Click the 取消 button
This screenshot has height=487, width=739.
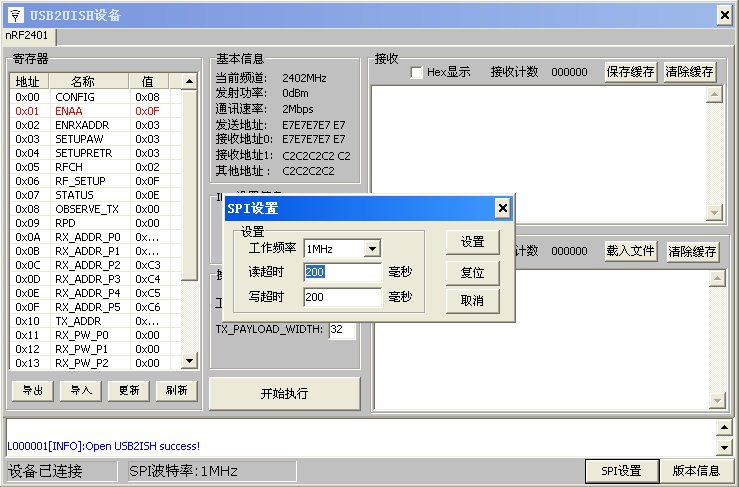pyautogui.click(x=472, y=300)
